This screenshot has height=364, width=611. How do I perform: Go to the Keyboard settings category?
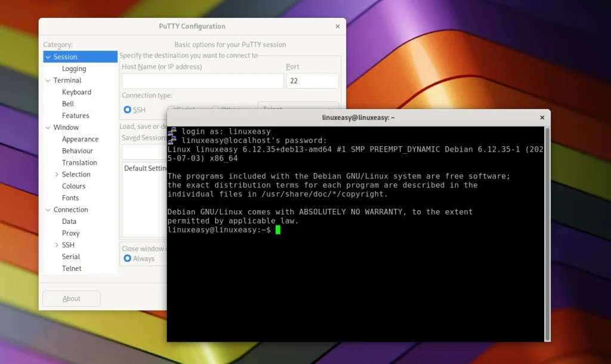tap(76, 92)
